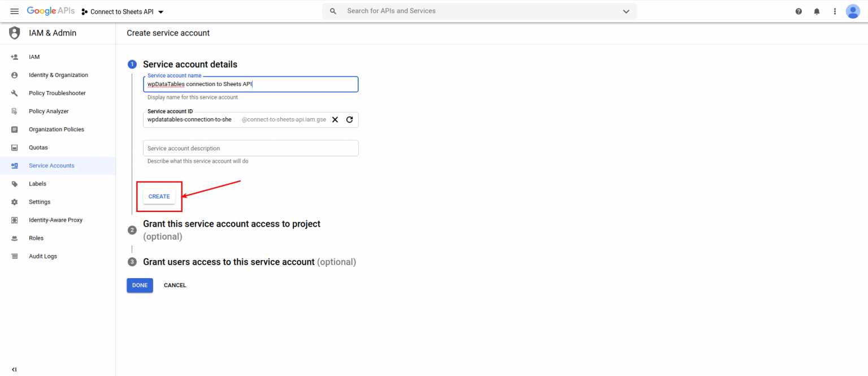Regenerate service account ID via refresh icon

coord(349,119)
